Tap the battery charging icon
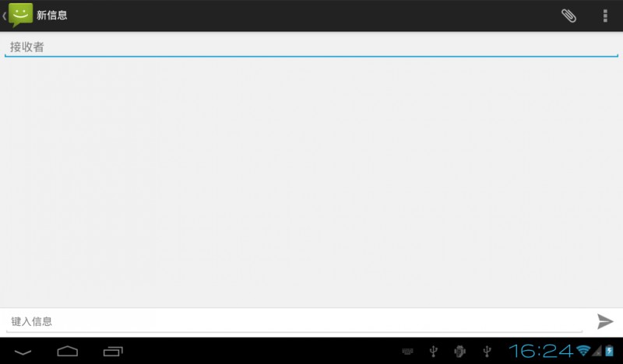This screenshot has height=364, width=623. point(610,351)
